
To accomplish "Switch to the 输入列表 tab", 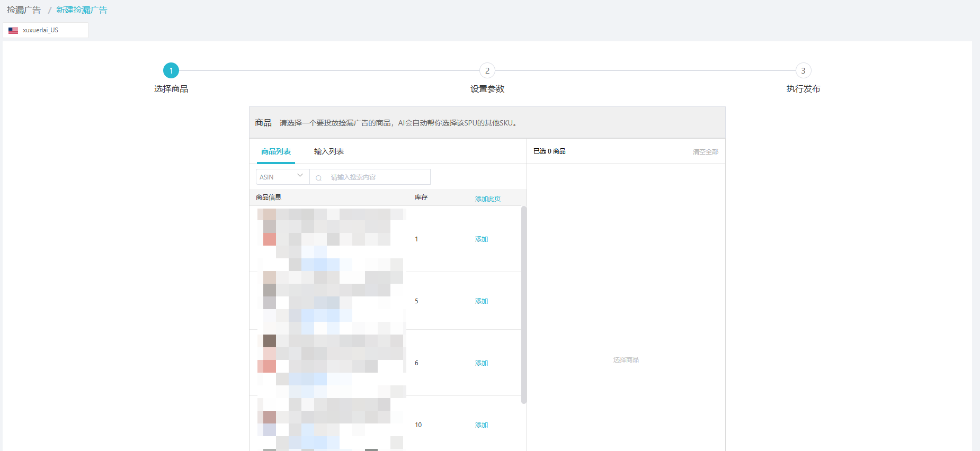I will tap(328, 151).
